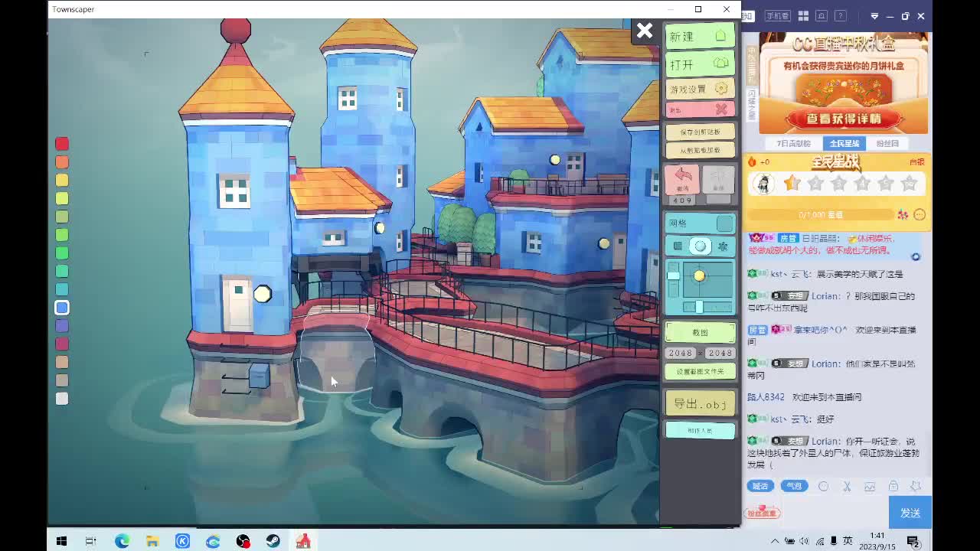This screenshot has height=551, width=980.
Task: Open the four-squares grid icon in streaming app
Action: pyautogui.click(x=803, y=16)
